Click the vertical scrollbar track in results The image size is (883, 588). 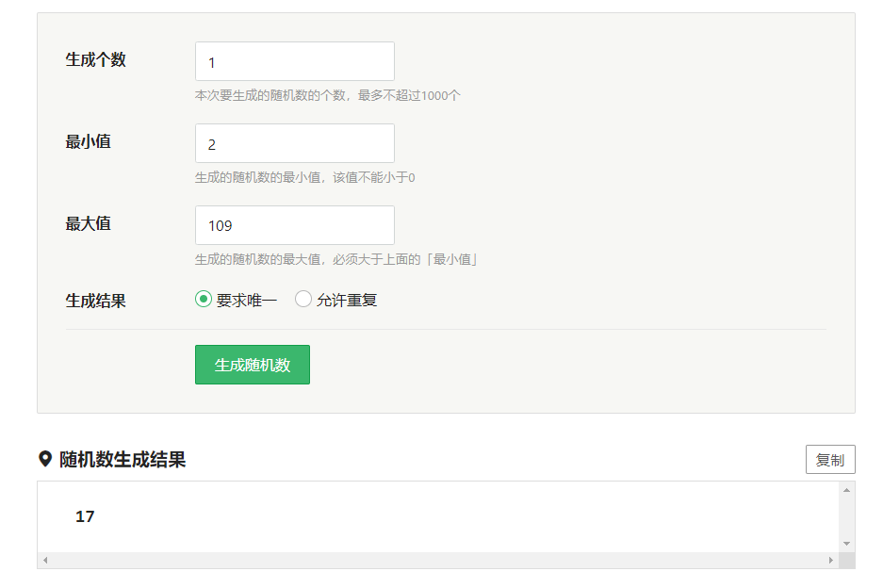coord(846,517)
